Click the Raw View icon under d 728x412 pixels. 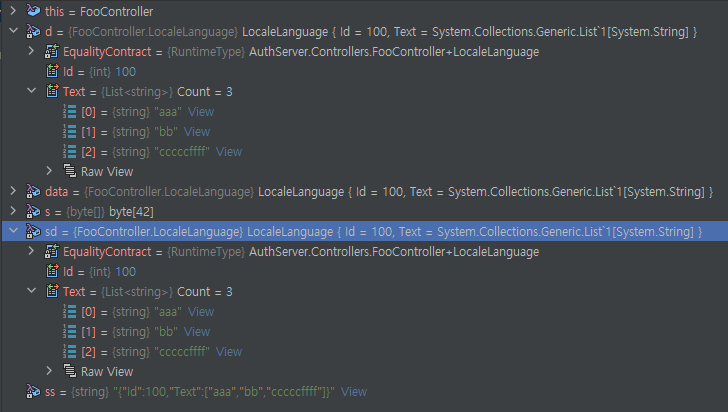pos(70,171)
